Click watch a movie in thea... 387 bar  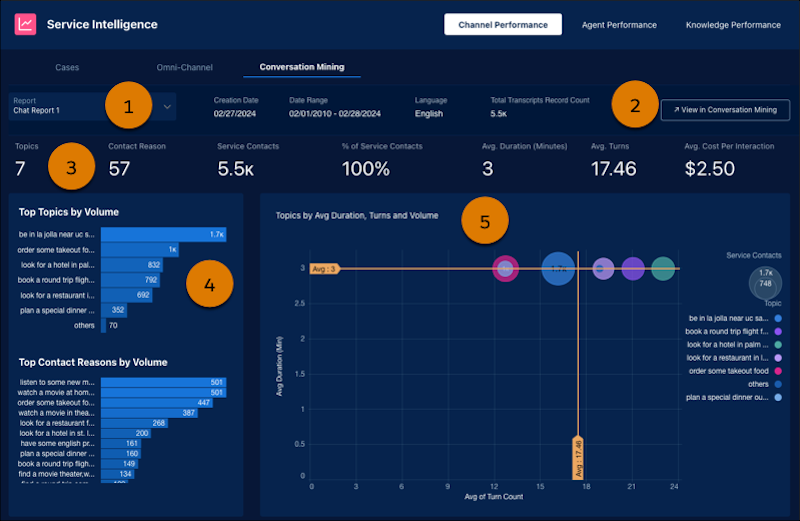pyautogui.click(x=149, y=413)
